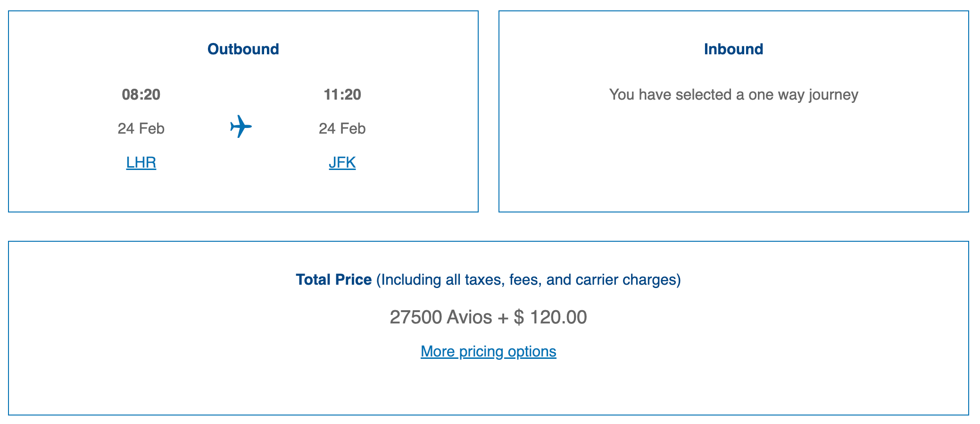Click the Outbound panel heading
The width and height of the screenshot is (980, 424).
point(243,49)
